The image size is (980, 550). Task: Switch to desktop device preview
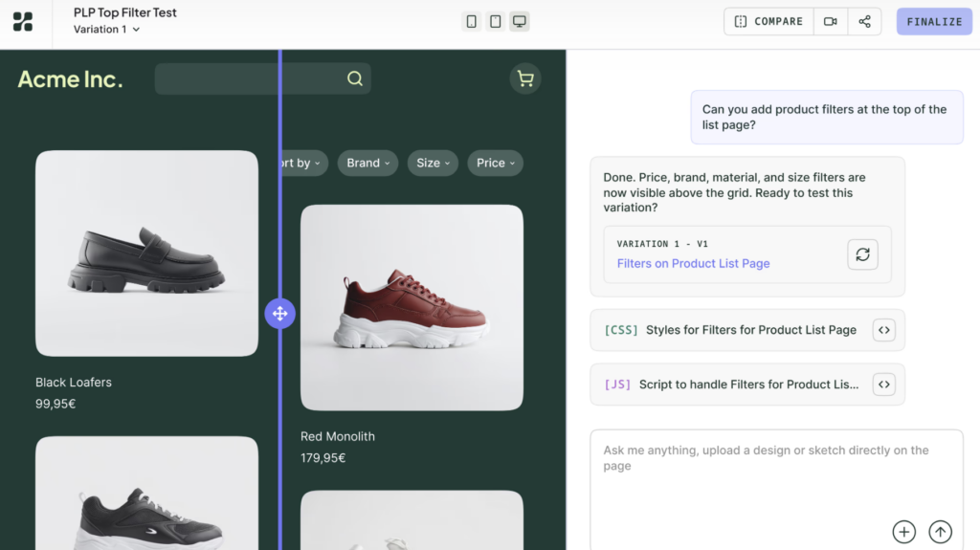click(519, 21)
